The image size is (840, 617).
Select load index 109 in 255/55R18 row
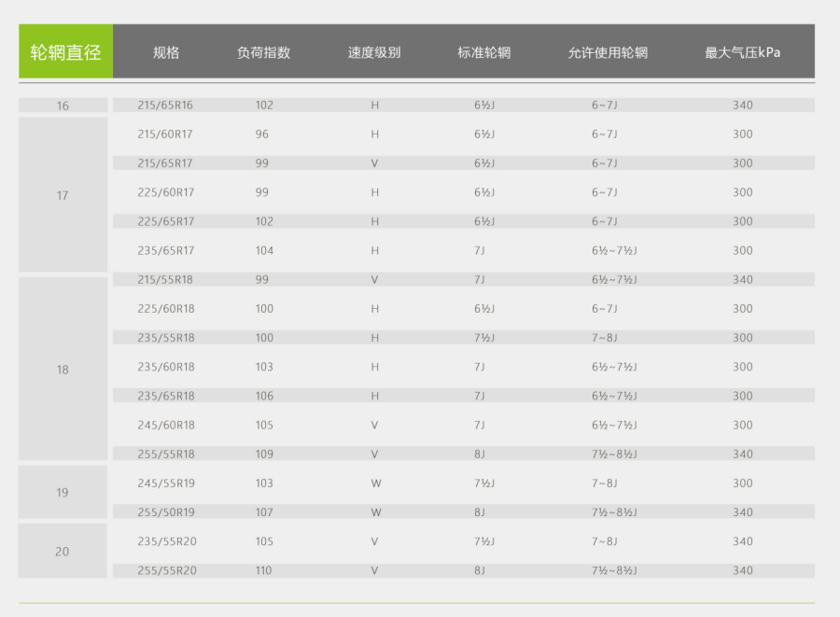(x=264, y=455)
